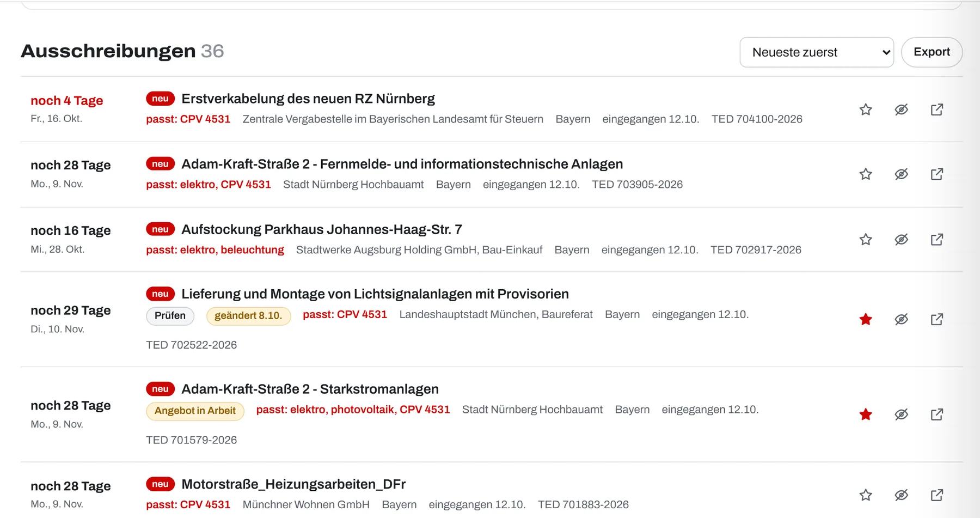Open external link for Lichtsignalanlagen tender

937,319
